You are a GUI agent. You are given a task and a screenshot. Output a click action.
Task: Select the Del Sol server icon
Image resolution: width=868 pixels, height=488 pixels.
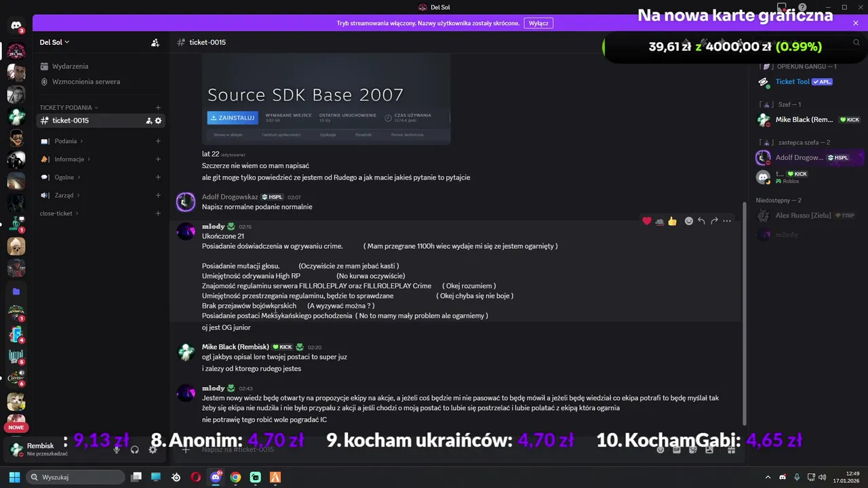pos(16,51)
